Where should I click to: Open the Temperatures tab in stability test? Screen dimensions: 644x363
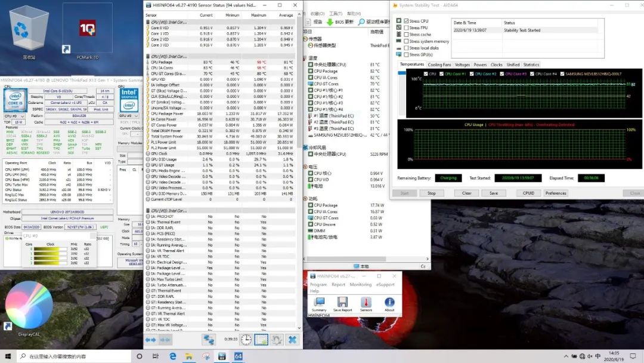tap(411, 64)
